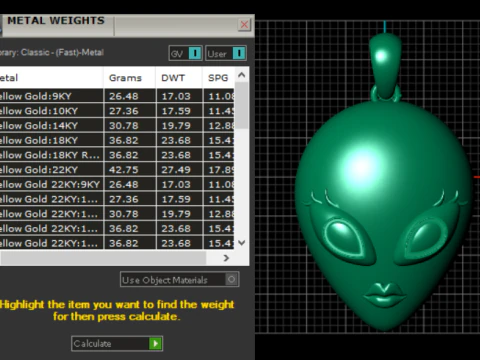Viewport: 480px width, 360px height.
Task: Select the Yellow Gold:9KY row
Action: pos(117,96)
